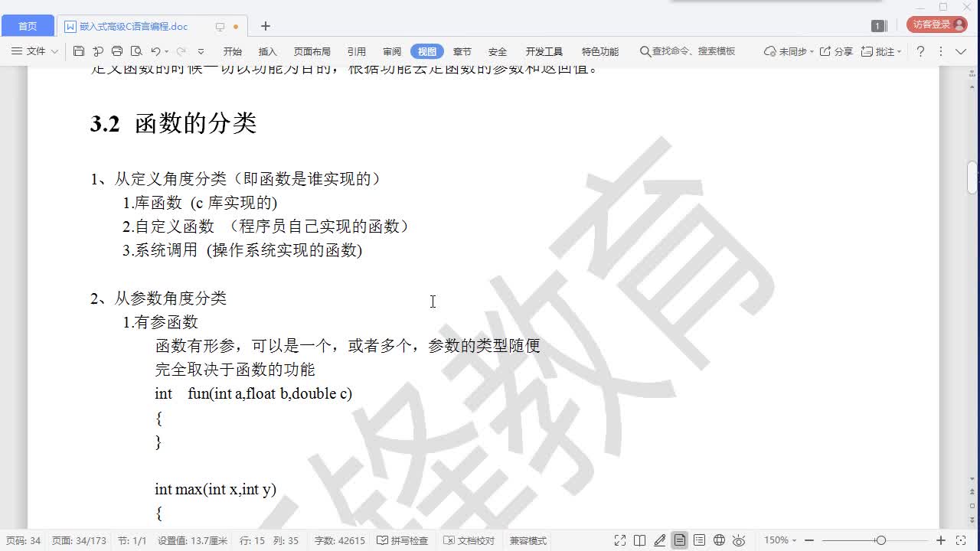Open the 安全 ribbon tab
The image size is (980, 551).
coord(498,51)
